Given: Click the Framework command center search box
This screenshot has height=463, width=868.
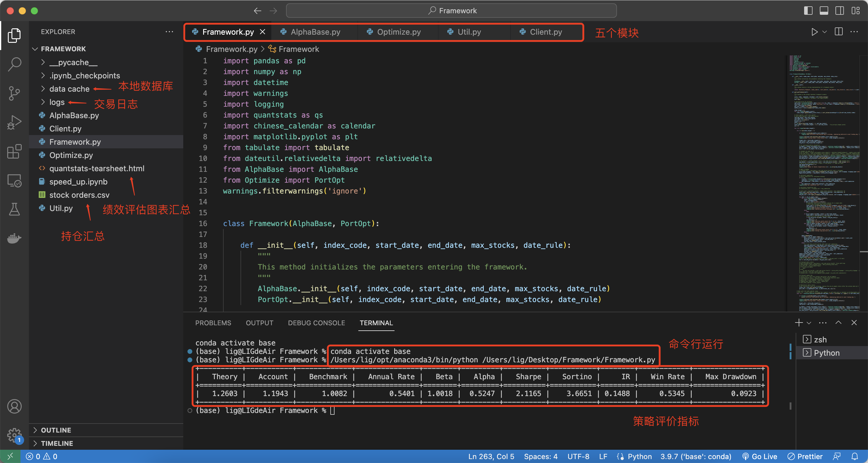Looking at the screenshot, I should click(451, 11).
